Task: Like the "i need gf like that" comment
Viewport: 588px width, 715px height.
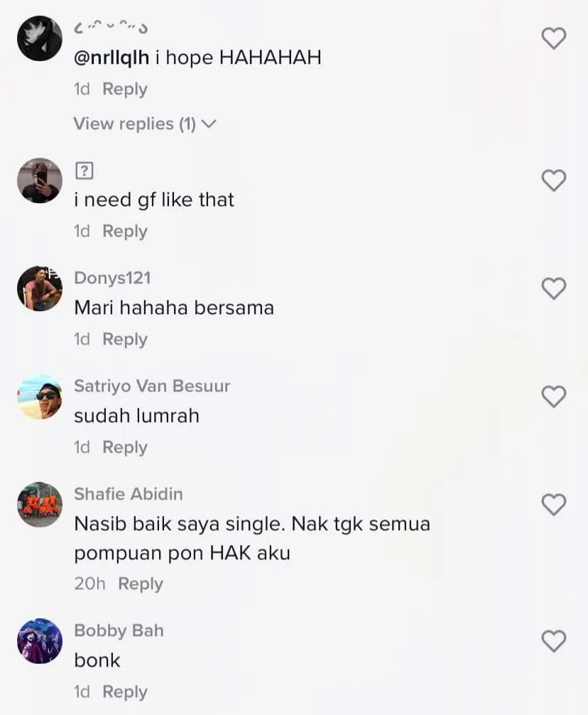Action: [554, 181]
